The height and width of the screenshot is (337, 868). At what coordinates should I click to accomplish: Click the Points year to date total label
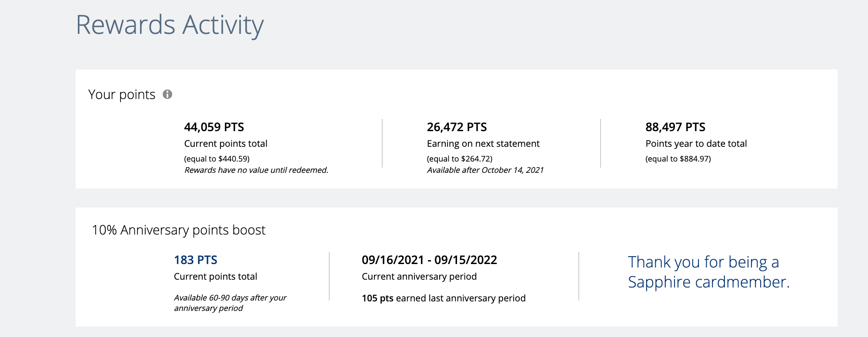click(x=696, y=144)
